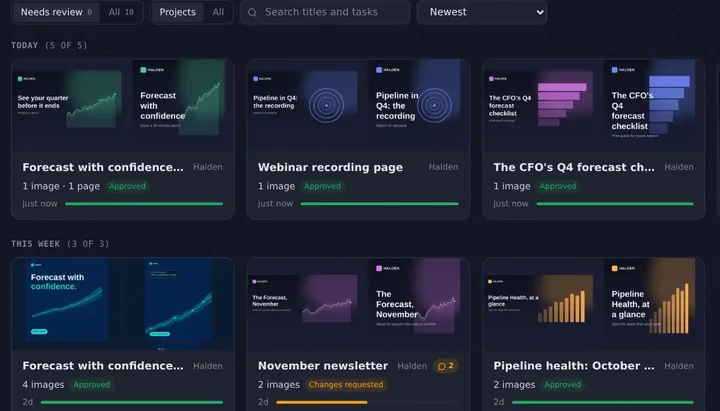Click the Approved badge on CFO's Q4 forecast card
Screen dimensions: 720x411
(x=558, y=186)
